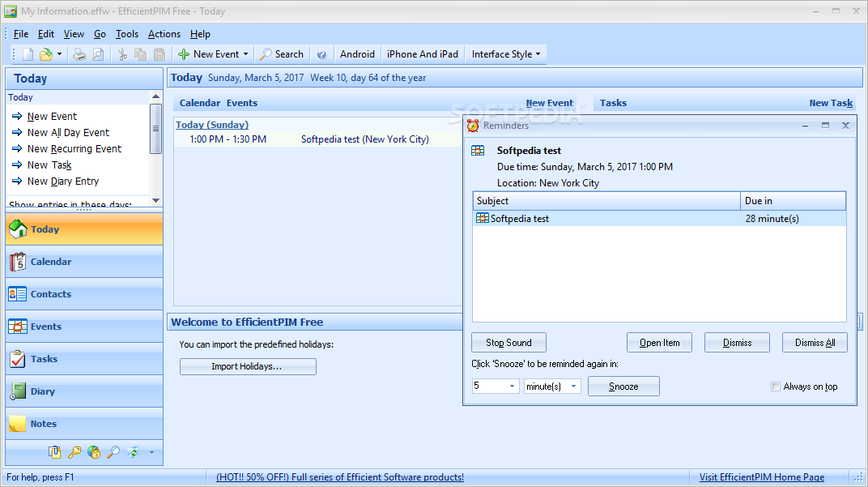Open the Go menu

pos(100,34)
